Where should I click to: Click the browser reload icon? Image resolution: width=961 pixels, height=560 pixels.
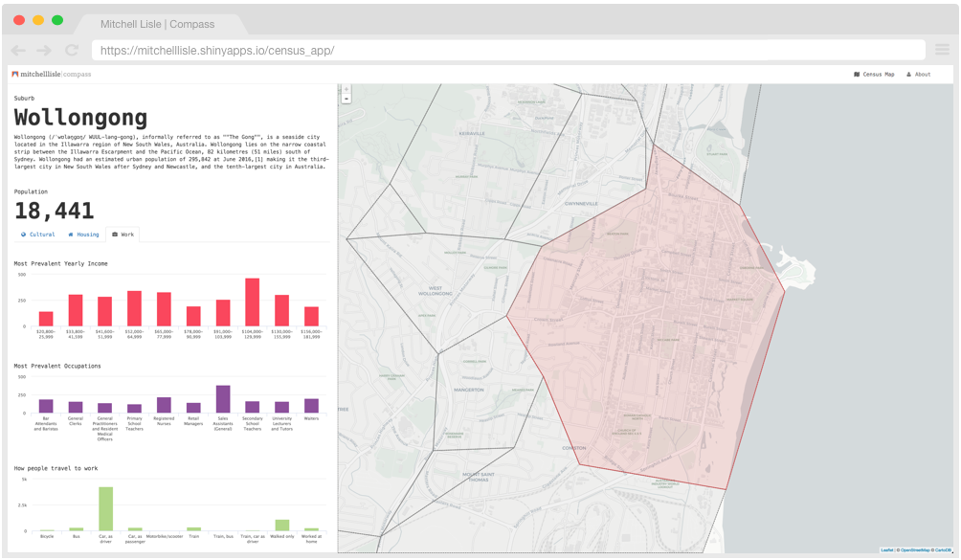click(70, 50)
